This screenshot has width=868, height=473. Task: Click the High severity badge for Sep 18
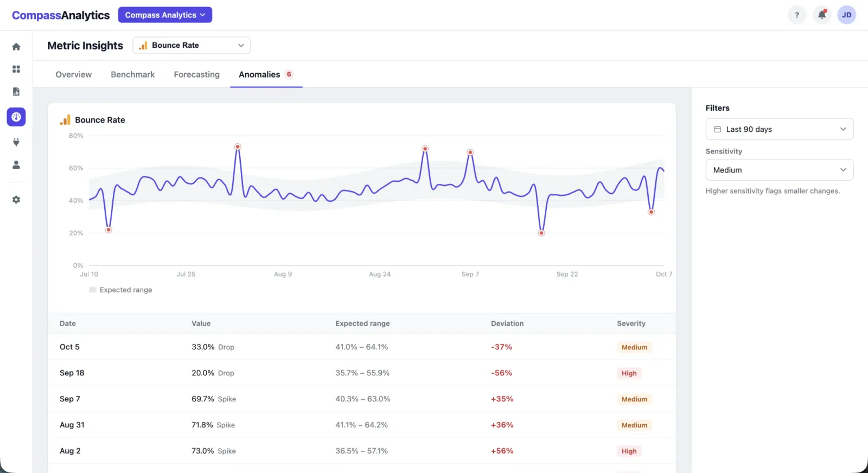pyautogui.click(x=629, y=373)
